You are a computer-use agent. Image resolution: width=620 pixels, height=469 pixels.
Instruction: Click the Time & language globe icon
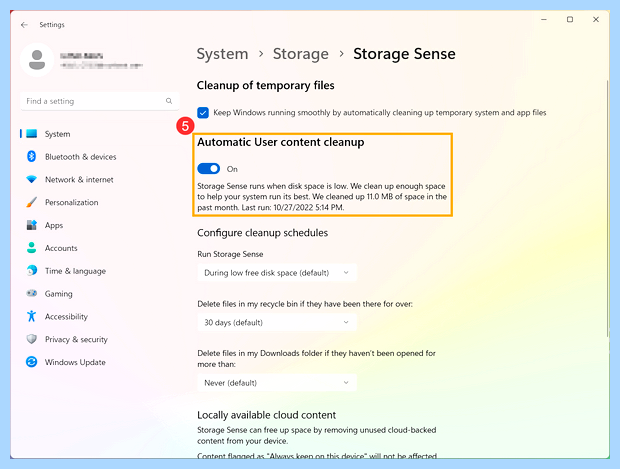click(x=32, y=271)
